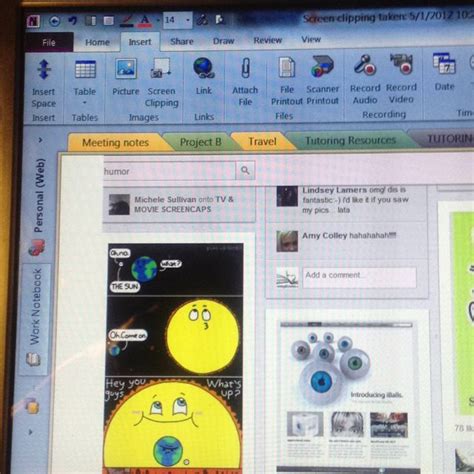The image size is (474, 474).
Task: Open the Review ribbon tab
Action: [x=268, y=40]
